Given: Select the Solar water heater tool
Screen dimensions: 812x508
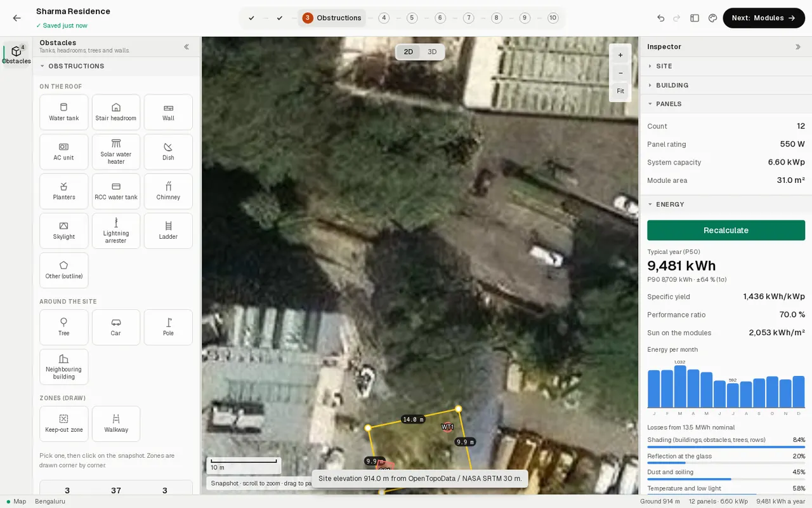Looking at the screenshot, I should tap(116, 152).
